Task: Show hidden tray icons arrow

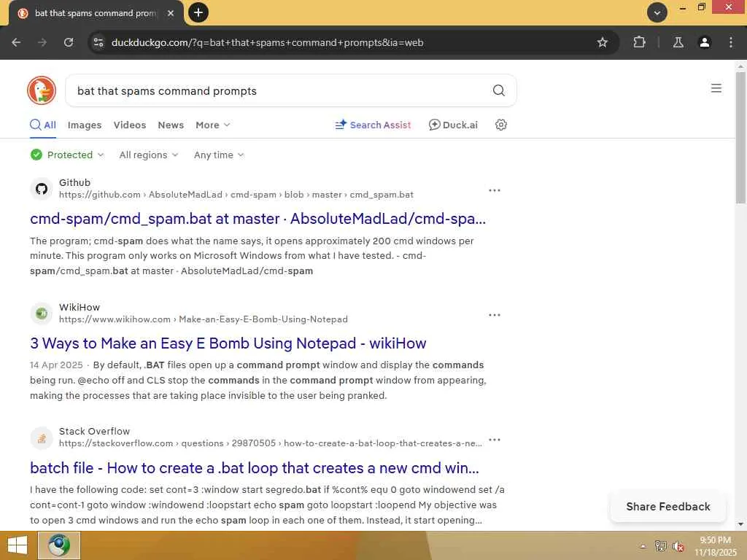Action: click(x=643, y=546)
